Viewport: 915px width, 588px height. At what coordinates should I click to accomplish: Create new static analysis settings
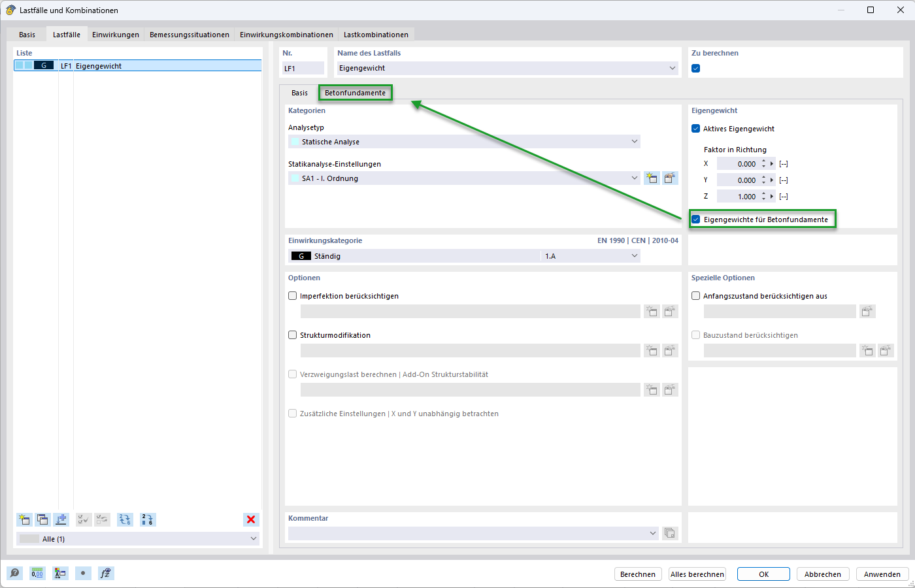click(652, 178)
